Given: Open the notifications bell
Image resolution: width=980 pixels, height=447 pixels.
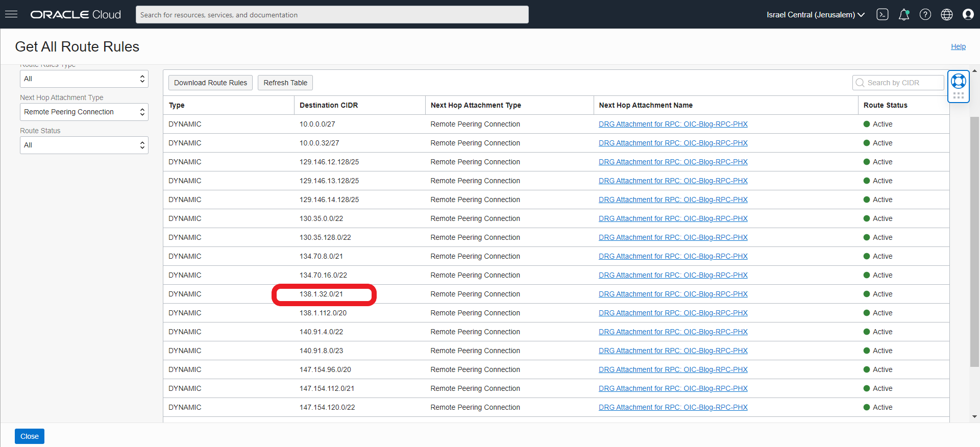Looking at the screenshot, I should (903, 14).
